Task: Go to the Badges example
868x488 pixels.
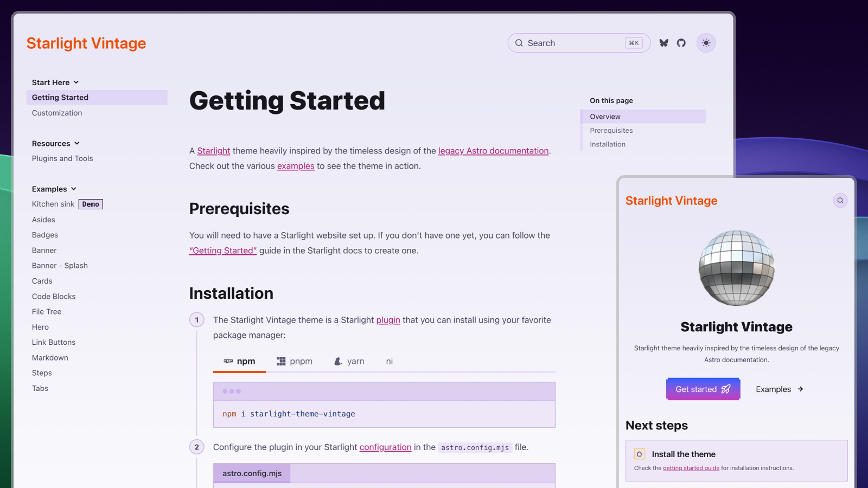Action: (45, 235)
